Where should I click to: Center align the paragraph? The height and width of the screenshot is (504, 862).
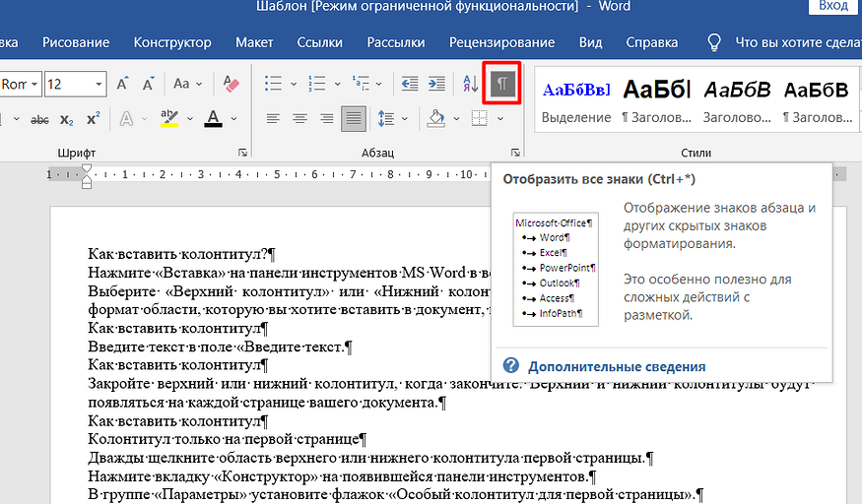click(300, 119)
